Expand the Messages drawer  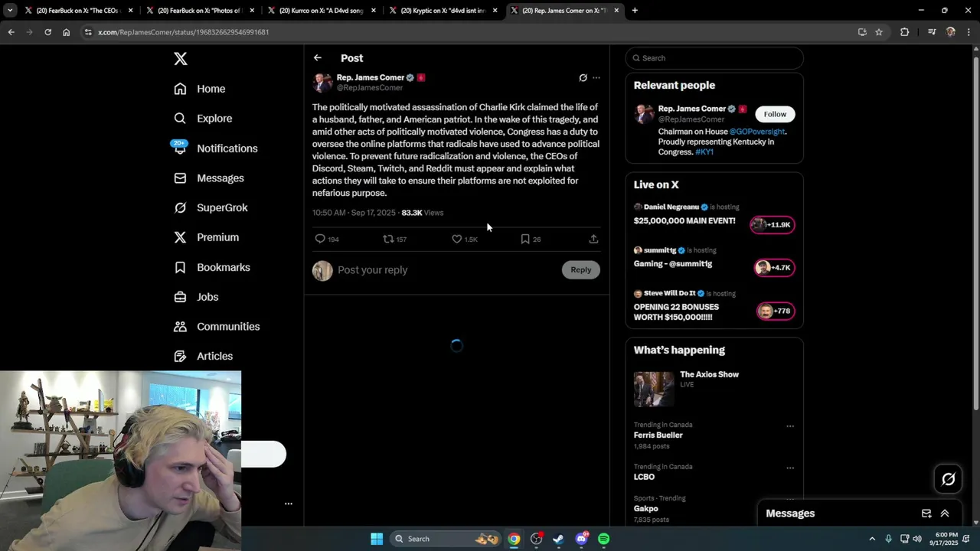tap(945, 514)
